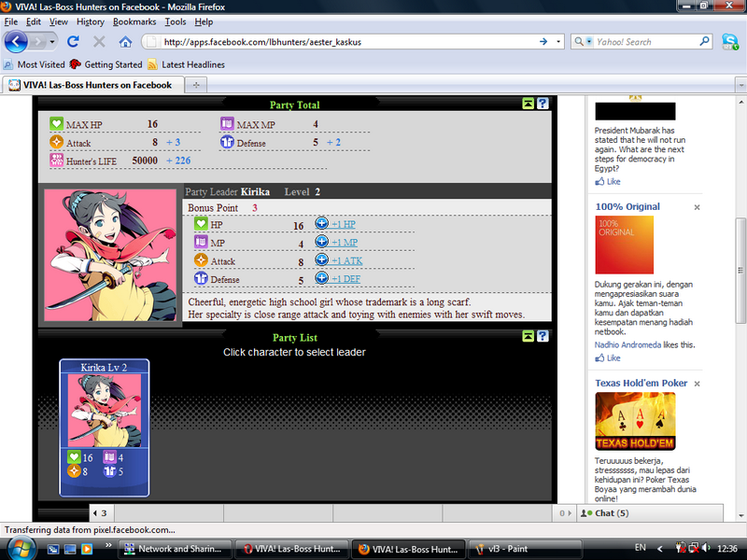The image size is (747, 560).
Task: Click the Windows Start orb
Action: (x=21, y=548)
